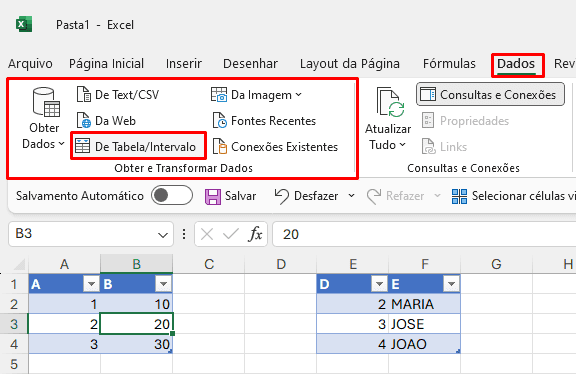The height and width of the screenshot is (374, 576).
Task: Open Obter Dados database icon
Action: pos(46,102)
